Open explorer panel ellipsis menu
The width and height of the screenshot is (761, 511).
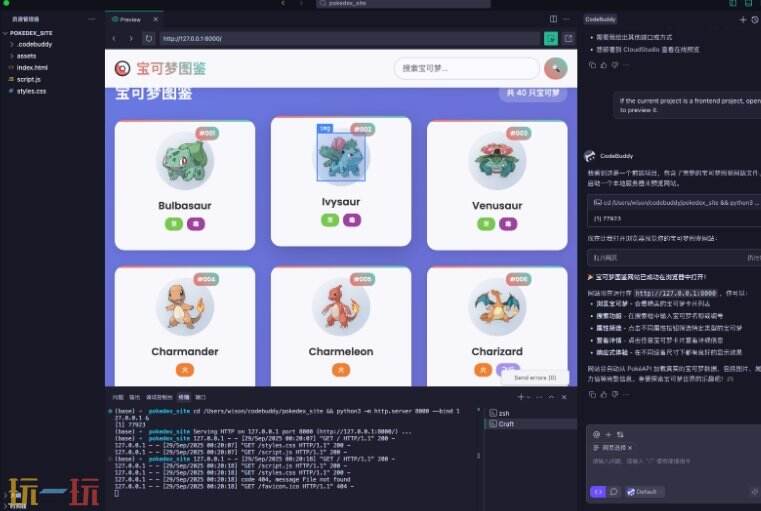click(92, 19)
